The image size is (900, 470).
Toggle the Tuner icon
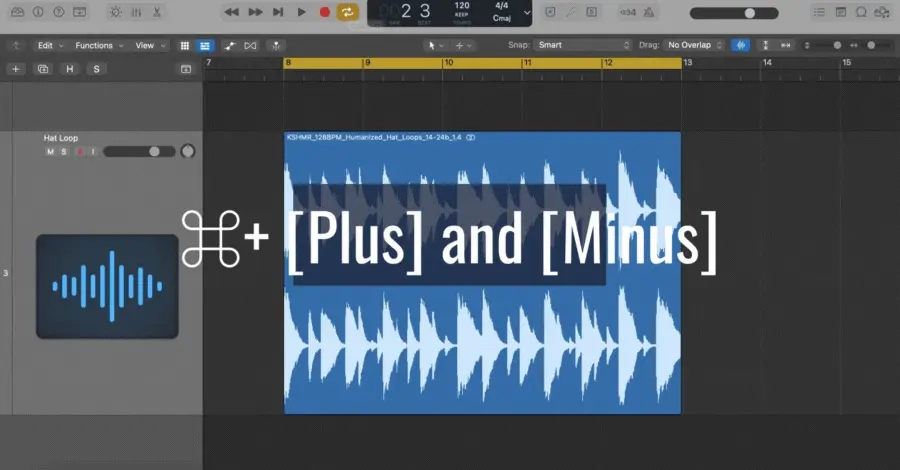coord(571,12)
